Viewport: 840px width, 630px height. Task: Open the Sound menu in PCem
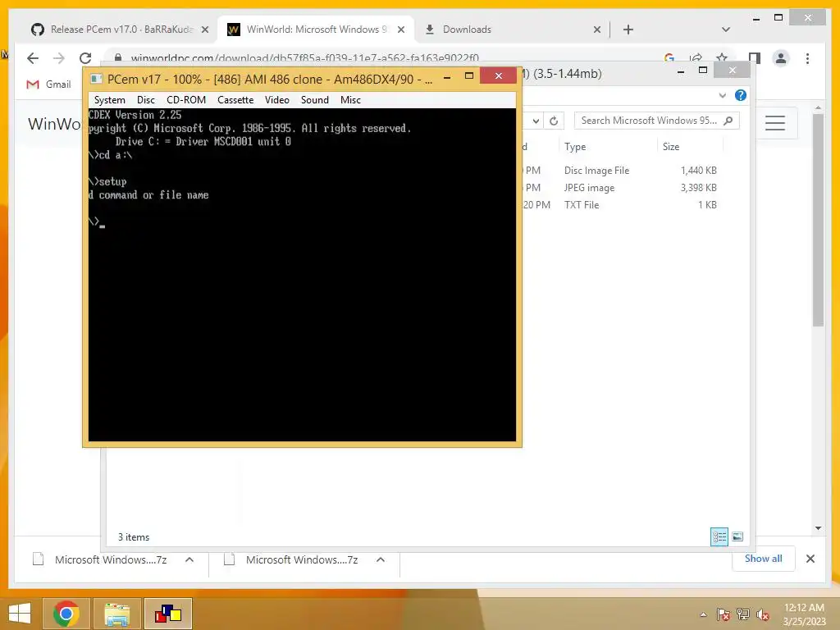(314, 100)
